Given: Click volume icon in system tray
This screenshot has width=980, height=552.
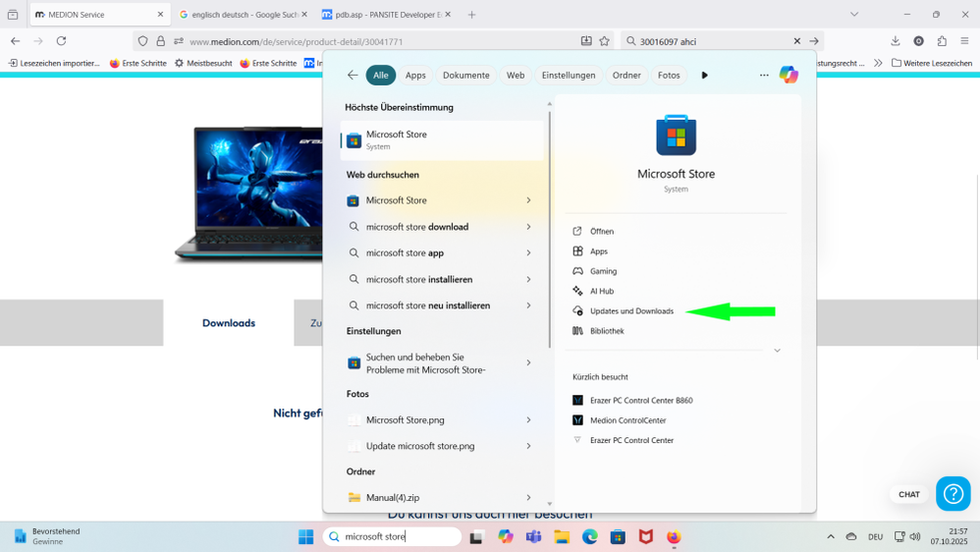Looking at the screenshot, I should pyautogui.click(x=915, y=536).
